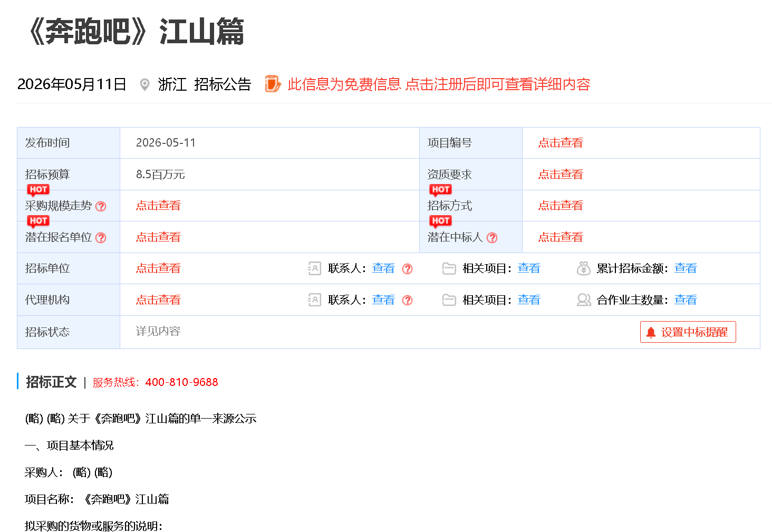This screenshot has width=772, height=532.
Task: Click 点击查看 for 采购规模走势
Action: coord(158,206)
